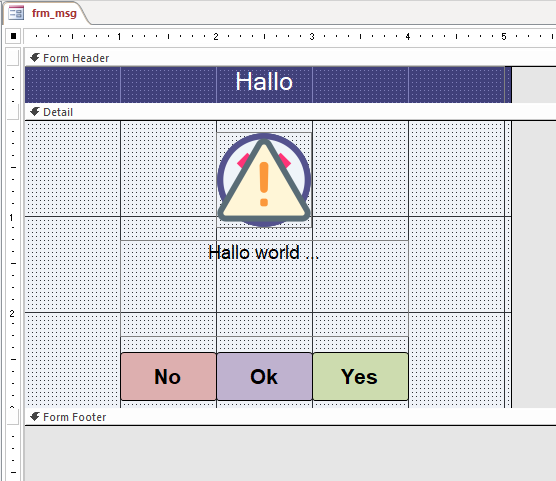Click the Detail section selector on vertical ruler

[13, 112]
